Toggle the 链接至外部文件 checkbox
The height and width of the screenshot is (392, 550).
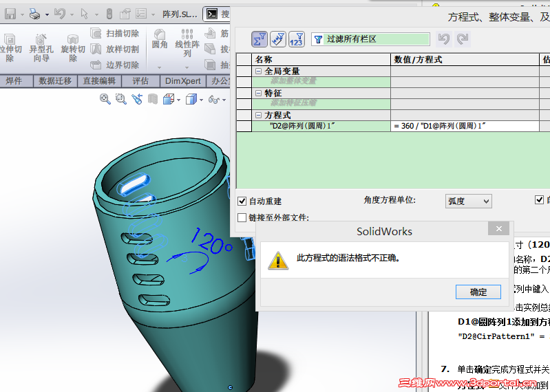[x=242, y=217]
